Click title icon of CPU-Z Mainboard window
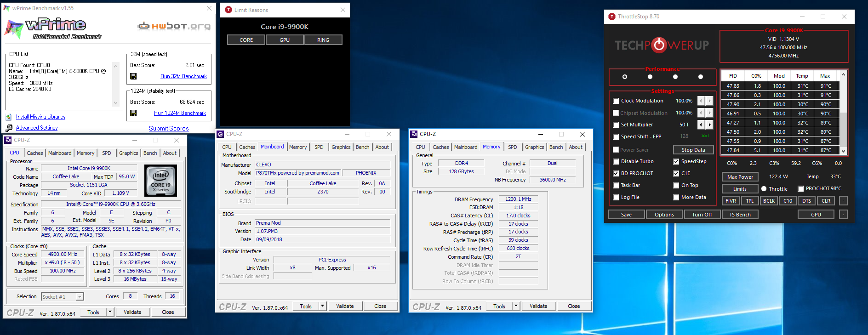This screenshot has width=868, height=335. click(x=220, y=134)
